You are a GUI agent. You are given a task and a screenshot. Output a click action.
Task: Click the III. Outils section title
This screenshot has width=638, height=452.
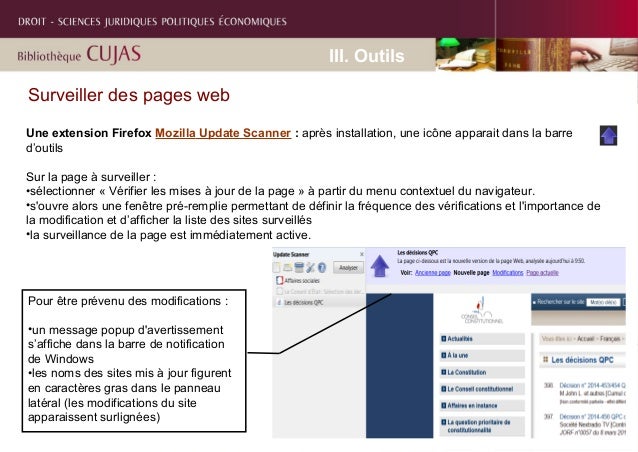367,56
